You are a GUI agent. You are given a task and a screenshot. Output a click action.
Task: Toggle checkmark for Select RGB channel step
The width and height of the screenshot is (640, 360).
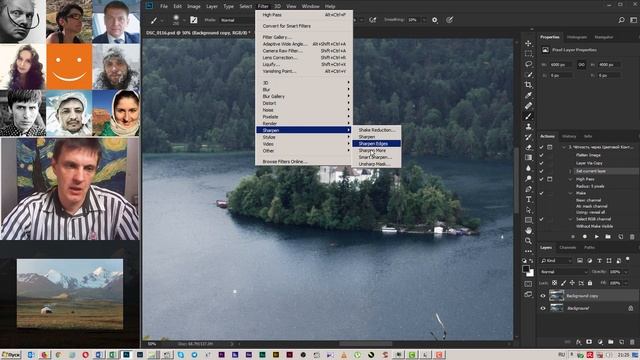click(x=542, y=219)
